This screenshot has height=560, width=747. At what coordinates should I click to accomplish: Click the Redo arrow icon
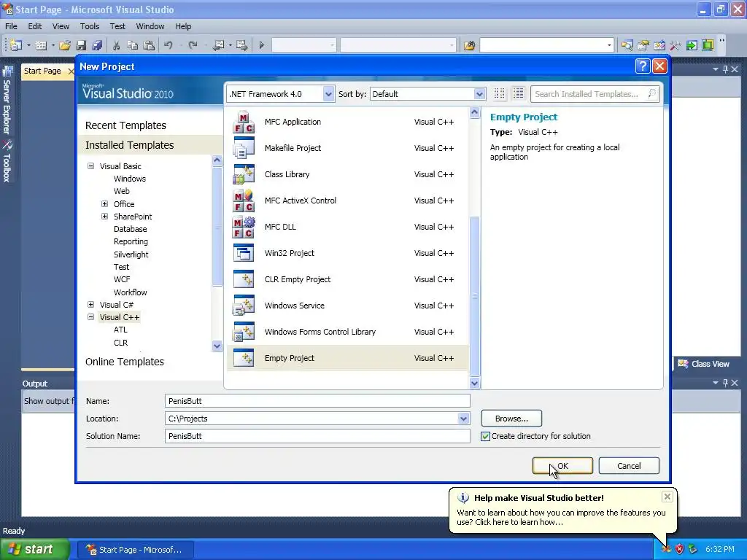coord(193,45)
